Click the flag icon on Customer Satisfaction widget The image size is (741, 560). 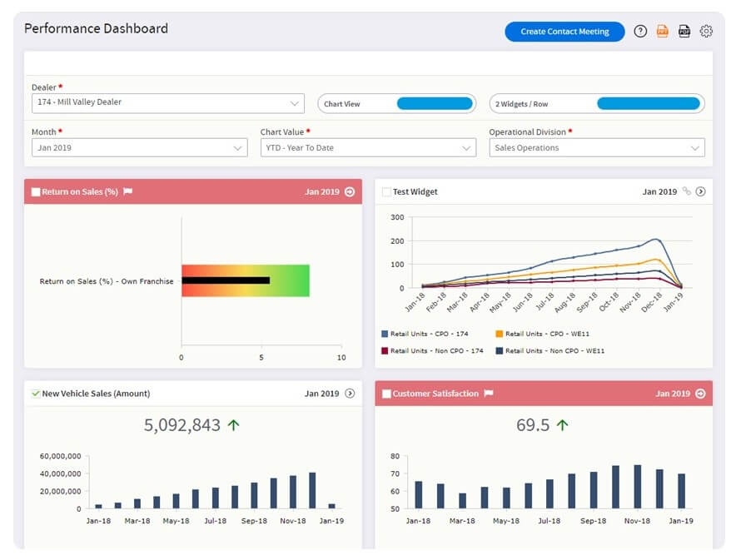[x=489, y=393]
